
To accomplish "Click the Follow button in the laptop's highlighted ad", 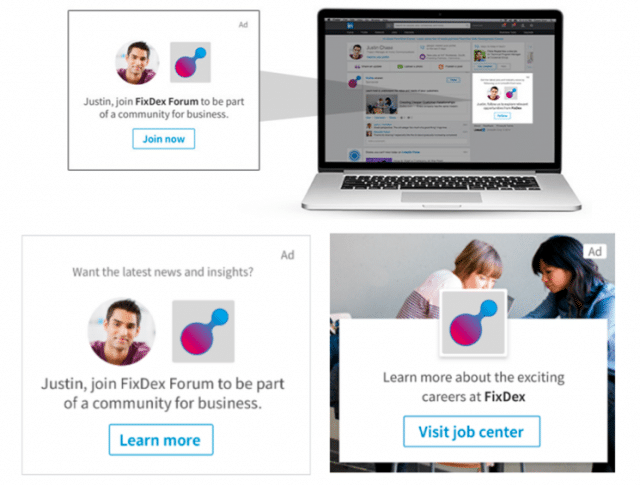I will point(502,115).
